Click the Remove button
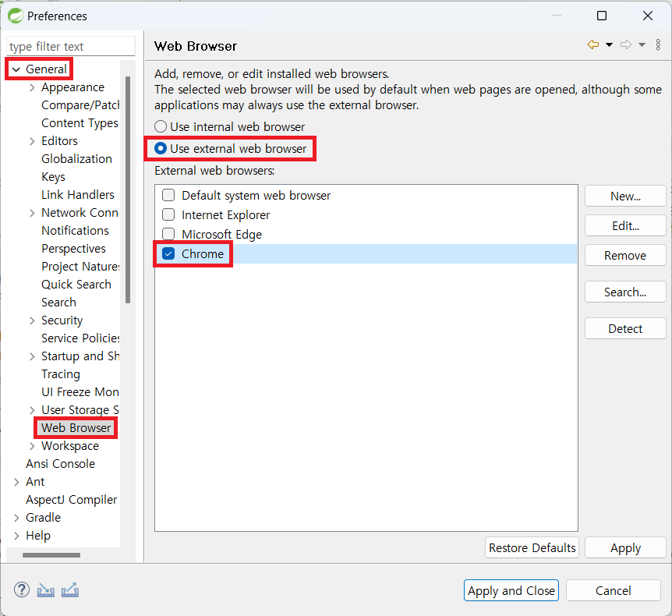Image resolution: width=672 pixels, height=616 pixels. (625, 256)
